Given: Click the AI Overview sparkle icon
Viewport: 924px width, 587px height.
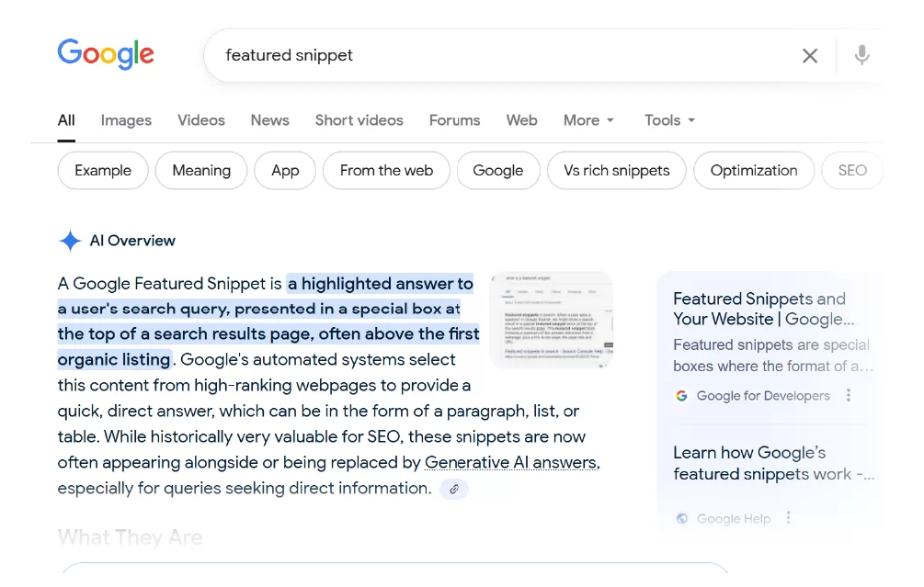Looking at the screenshot, I should [x=70, y=241].
